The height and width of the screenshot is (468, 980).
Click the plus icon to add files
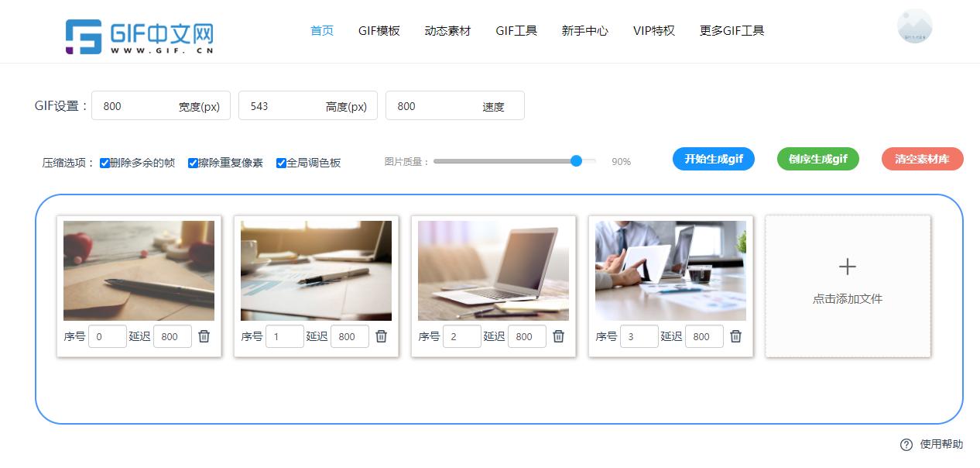pyautogui.click(x=847, y=267)
